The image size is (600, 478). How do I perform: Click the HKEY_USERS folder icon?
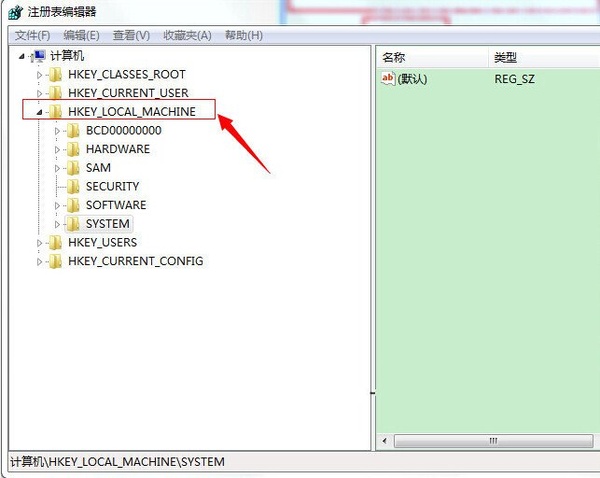point(55,243)
